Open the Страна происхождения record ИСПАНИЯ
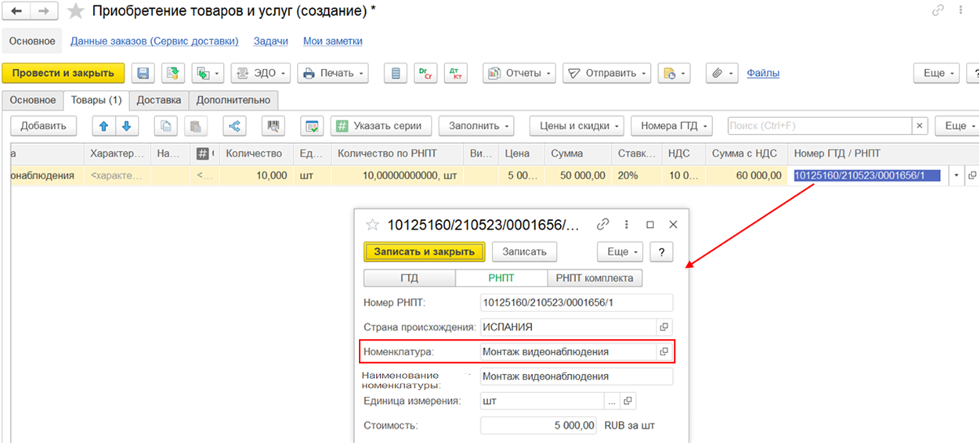Screen dimensions: 980x443 664,327
